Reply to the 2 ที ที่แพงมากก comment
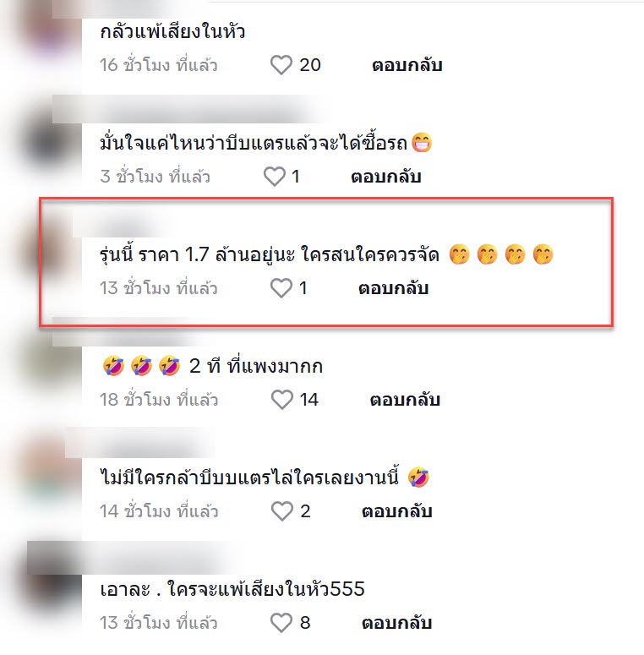This screenshot has width=644, height=655. [405, 400]
